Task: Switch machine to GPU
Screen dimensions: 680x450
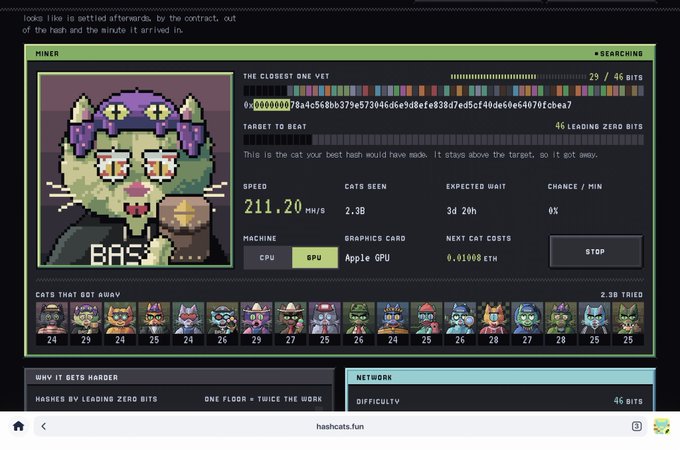Action: point(314,258)
